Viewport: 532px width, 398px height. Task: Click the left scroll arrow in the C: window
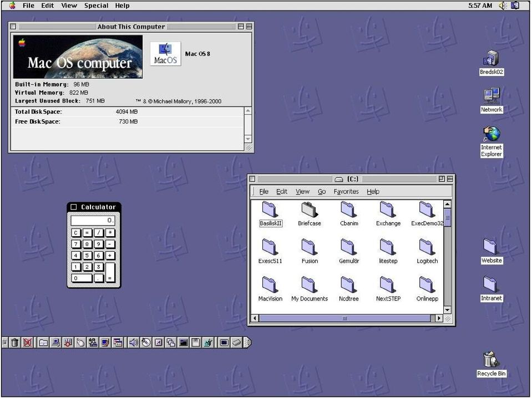pos(255,318)
